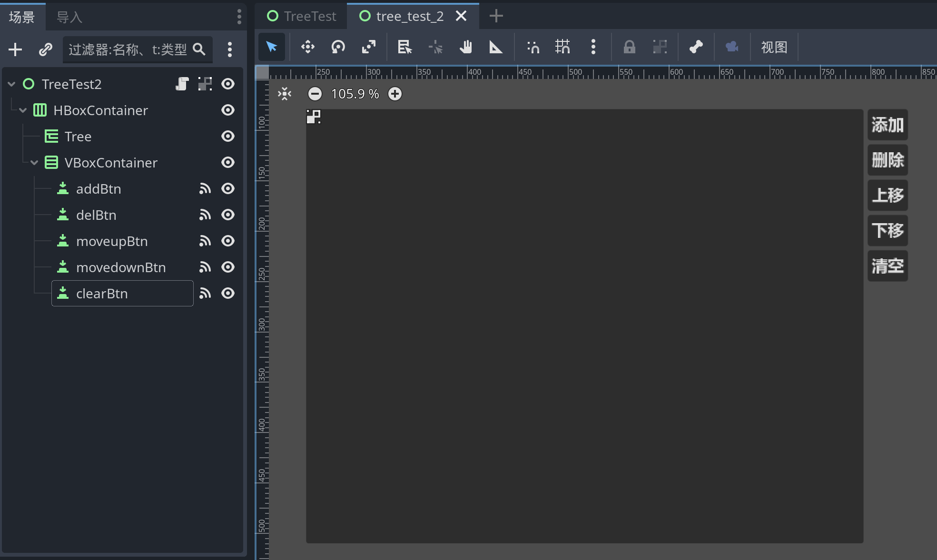The width and height of the screenshot is (937, 560).
Task: Open the script attached to TreeTest2
Action: pos(182,84)
